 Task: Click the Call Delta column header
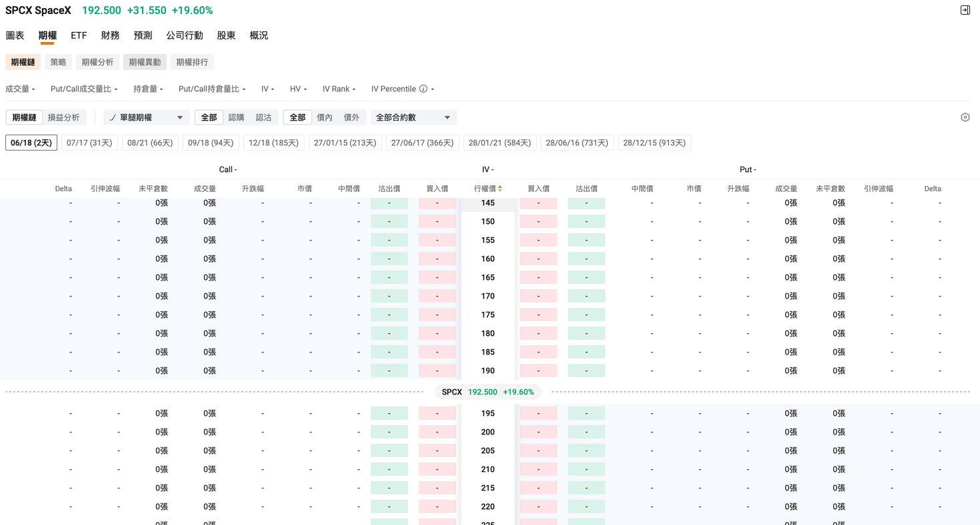point(63,189)
